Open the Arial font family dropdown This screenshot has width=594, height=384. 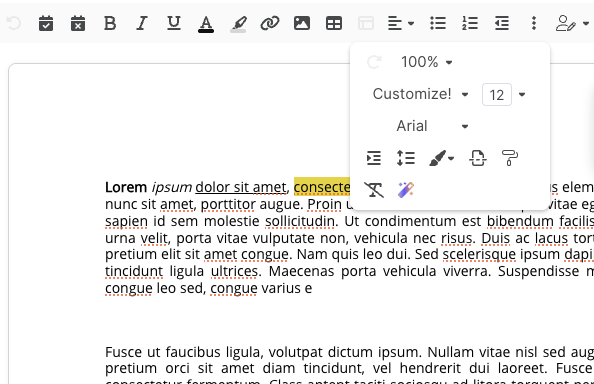click(432, 126)
